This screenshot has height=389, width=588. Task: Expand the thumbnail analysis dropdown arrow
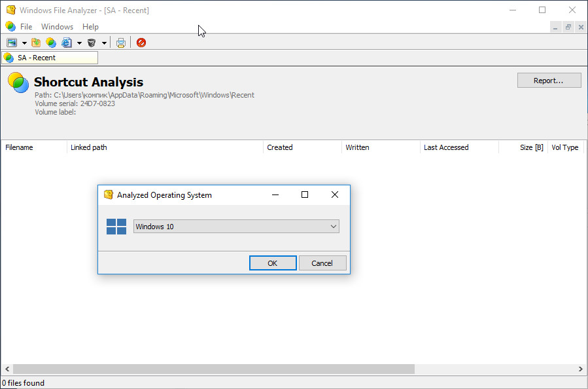[x=24, y=43]
